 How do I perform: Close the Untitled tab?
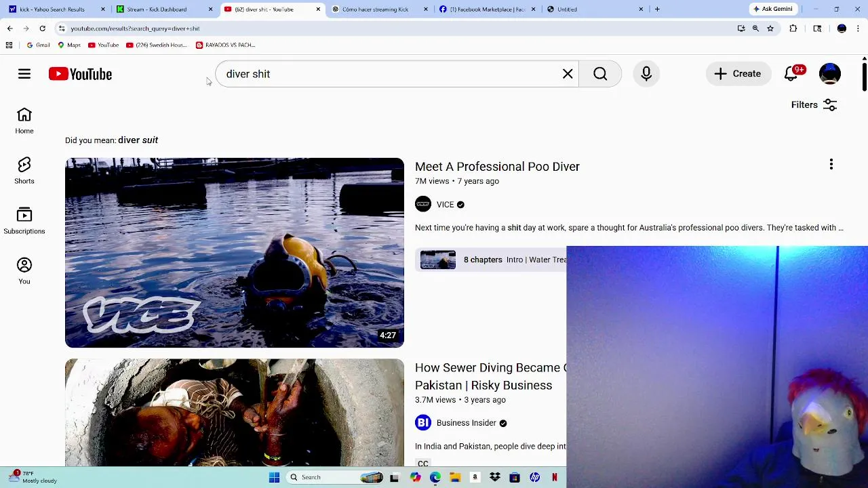[641, 9]
